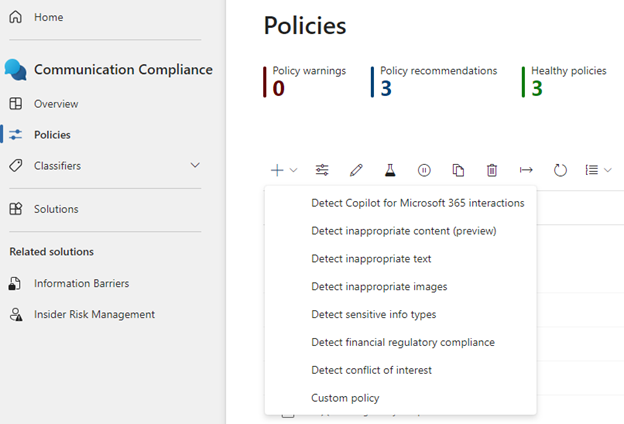This screenshot has width=624, height=424.
Task: Expand the Classifiers section chevron
Action: (195, 165)
